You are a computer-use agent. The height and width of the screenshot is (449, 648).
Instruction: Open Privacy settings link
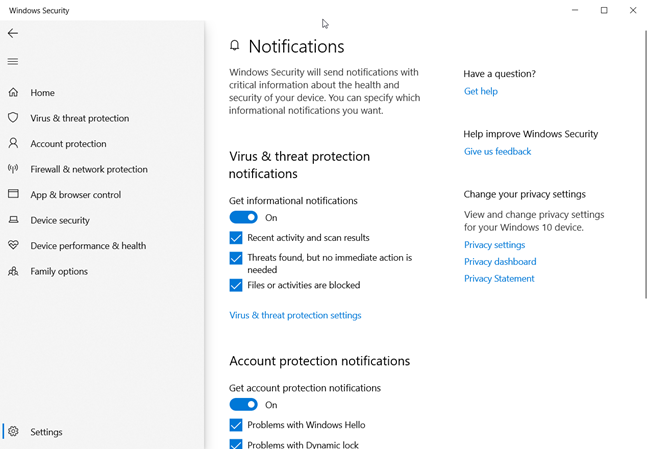(x=494, y=245)
